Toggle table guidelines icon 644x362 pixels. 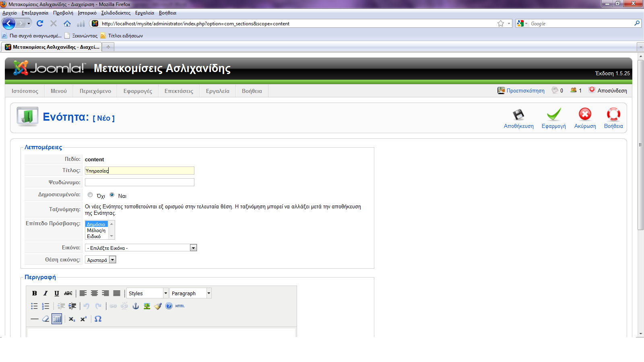click(x=57, y=319)
